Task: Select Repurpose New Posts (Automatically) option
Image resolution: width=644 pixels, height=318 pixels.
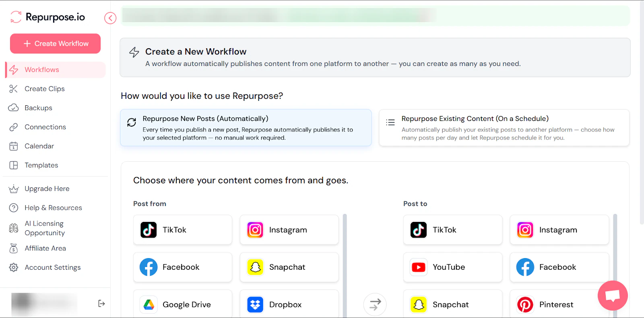Action: tap(246, 127)
